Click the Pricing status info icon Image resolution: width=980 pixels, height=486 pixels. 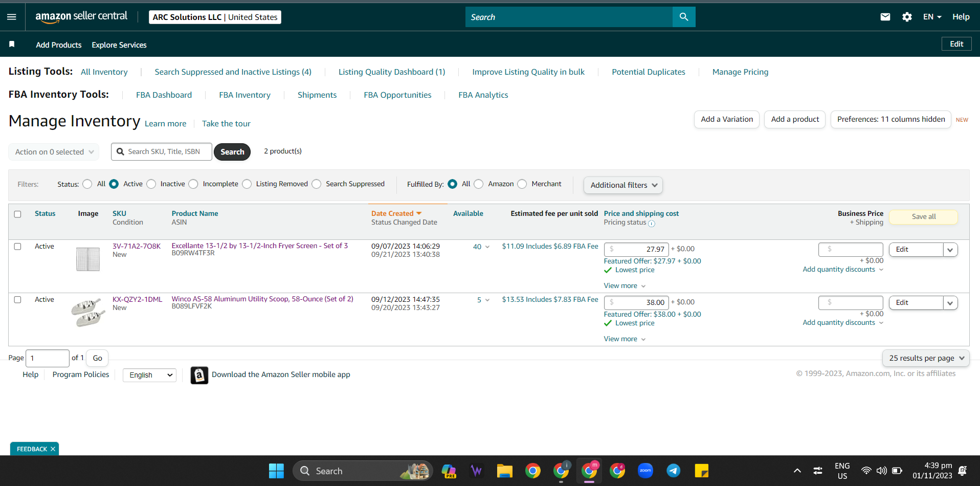tap(652, 224)
